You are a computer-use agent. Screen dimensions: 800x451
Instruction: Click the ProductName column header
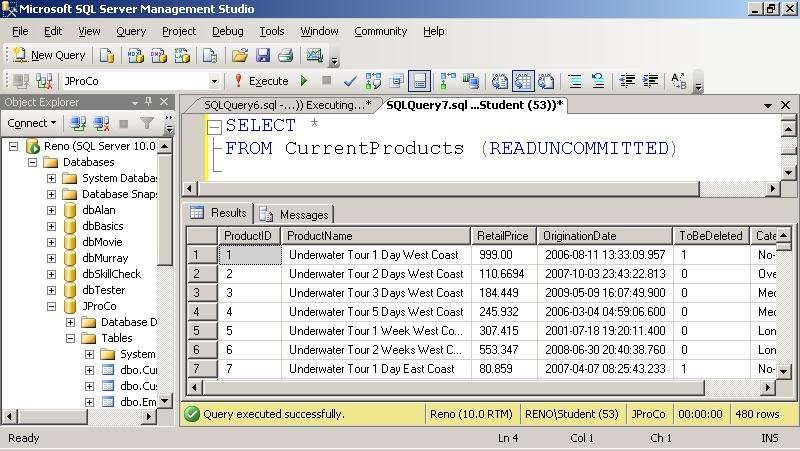[376, 236]
